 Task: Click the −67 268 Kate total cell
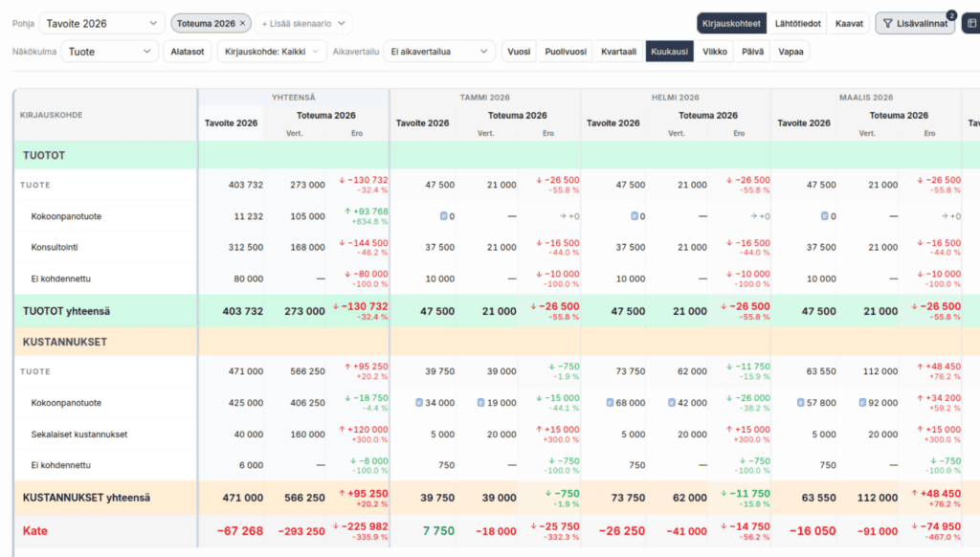240,531
